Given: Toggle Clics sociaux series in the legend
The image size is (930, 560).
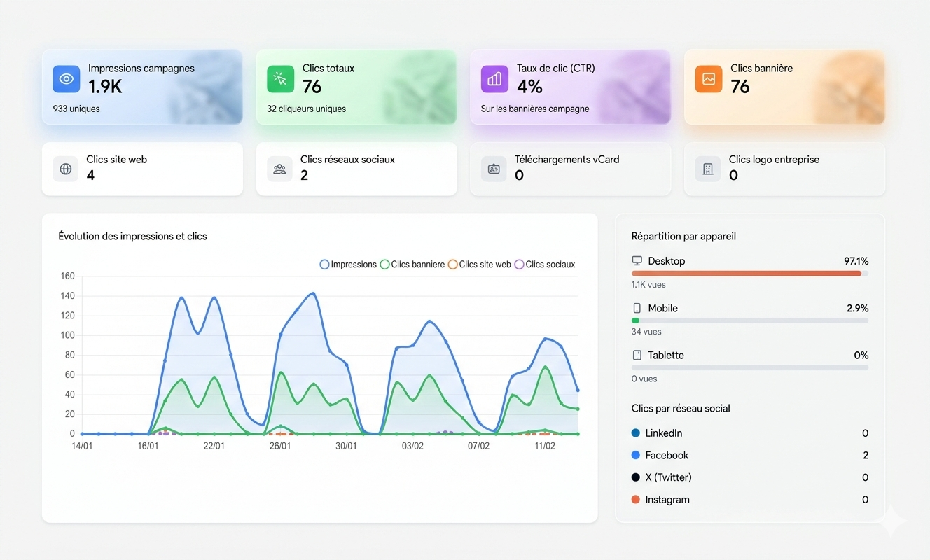Looking at the screenshot, I should pyautogui.click(x=544, y=265).
